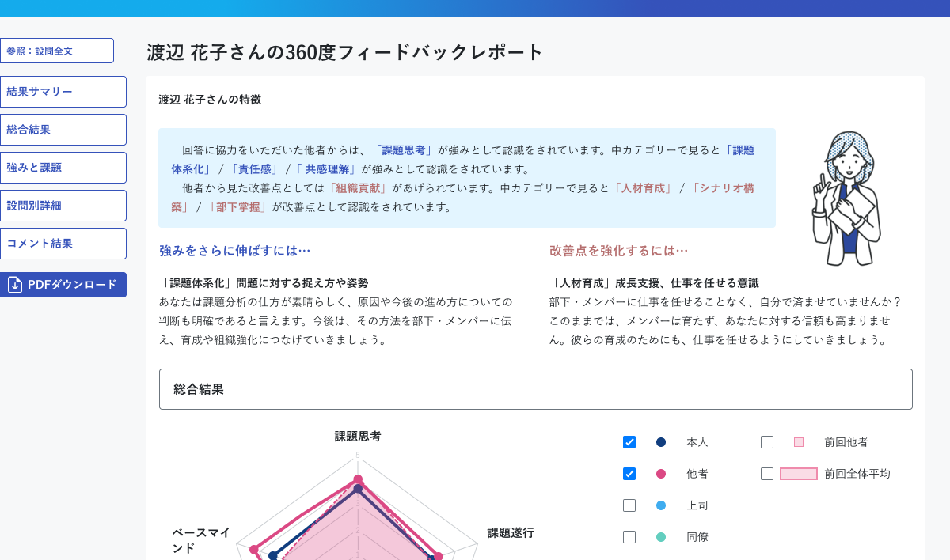The image size is (950, 560).
Task: Enable the 前回全体平均 checkbox
Action: (767, 474)
